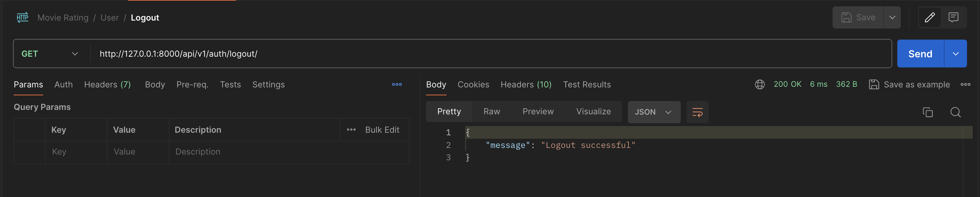Open the JSON format dropdown
This screenshot has width=980, height=197.
[x=653, y=112]
